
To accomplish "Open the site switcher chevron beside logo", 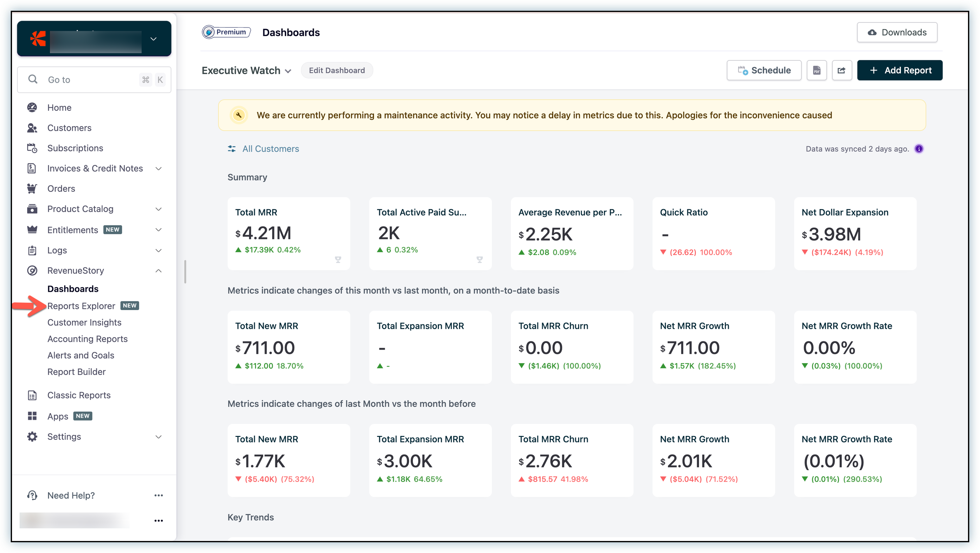I will click(x=153, y=39).
